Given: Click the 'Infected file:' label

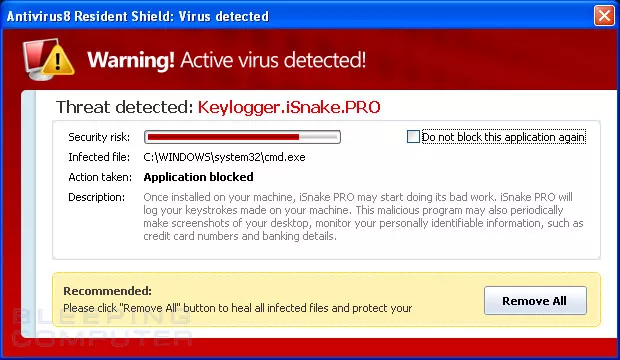Looking at the screenshot, I should tap(99, 157).
